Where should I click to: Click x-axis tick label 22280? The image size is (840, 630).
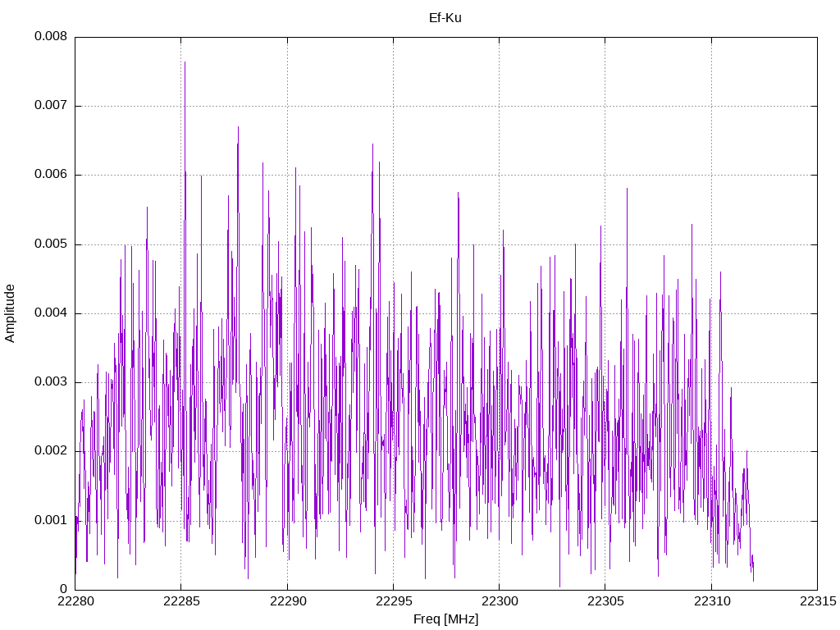coord(75,601)
